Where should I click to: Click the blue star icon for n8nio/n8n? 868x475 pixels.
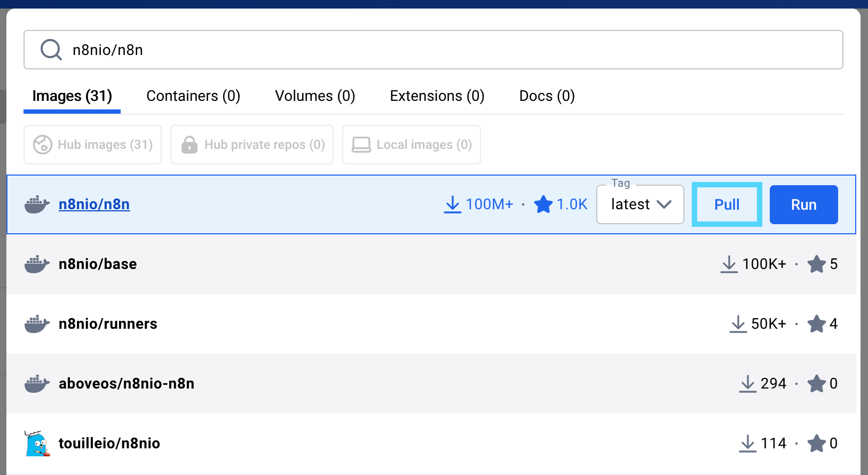[x=543, y=204]
